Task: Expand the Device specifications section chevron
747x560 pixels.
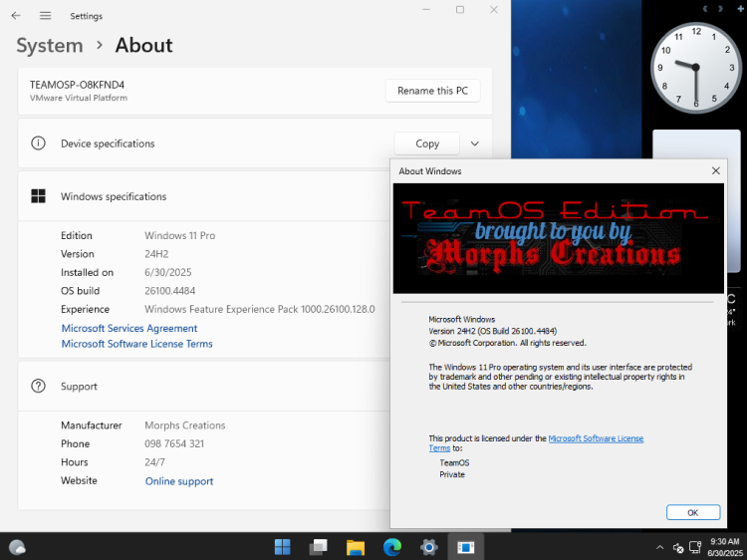Action: (x=474, y=143)
